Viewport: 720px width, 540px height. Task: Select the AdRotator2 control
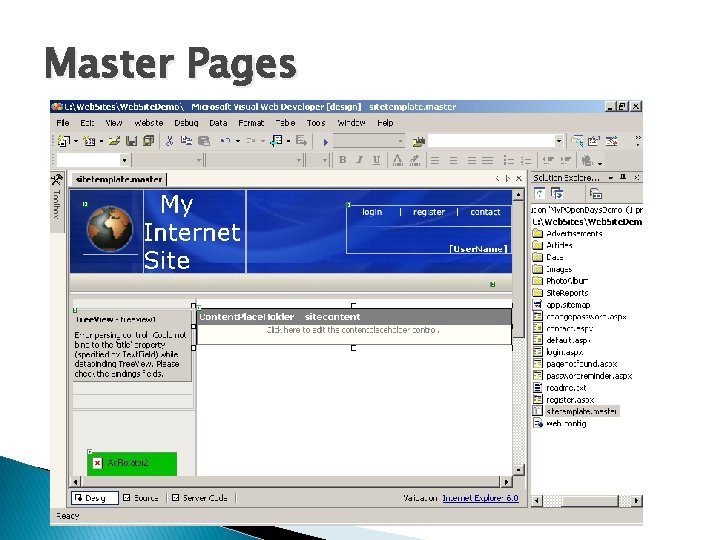(132, 463)
